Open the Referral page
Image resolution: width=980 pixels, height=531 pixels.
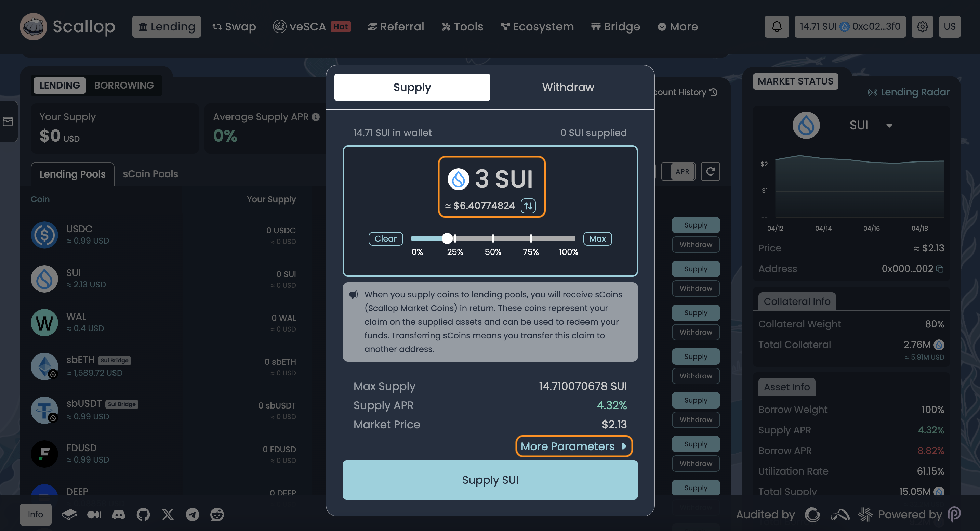396,27
